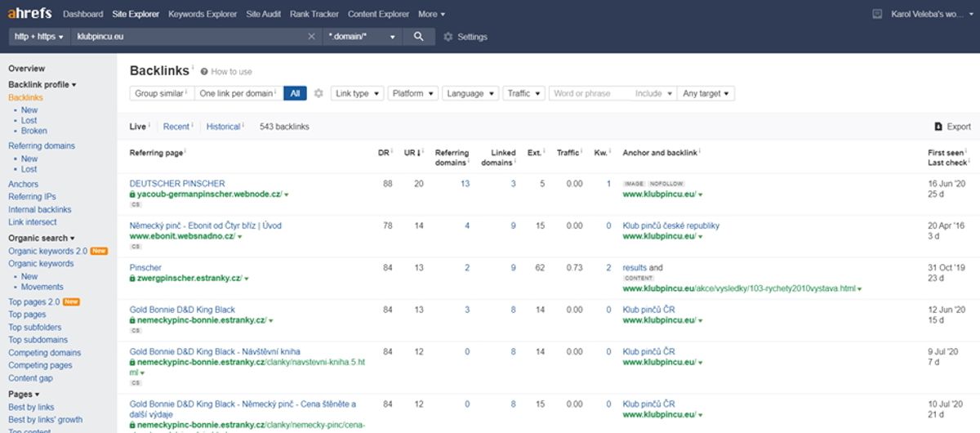Viewport: 980px width, 433px height.
Task: Open Content gap in sidebar
Action: pyautogui.click(x=30, y=378)
